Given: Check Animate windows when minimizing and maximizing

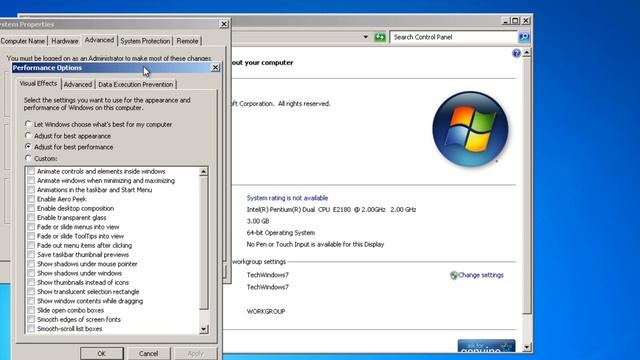Looking at the screenshot, I should click(x=31, y=180).
